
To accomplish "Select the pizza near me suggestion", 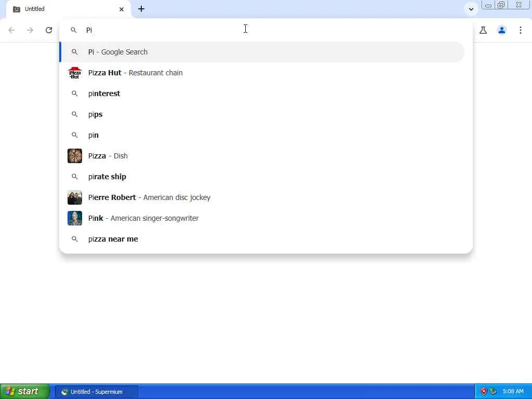I will [262, 239].
